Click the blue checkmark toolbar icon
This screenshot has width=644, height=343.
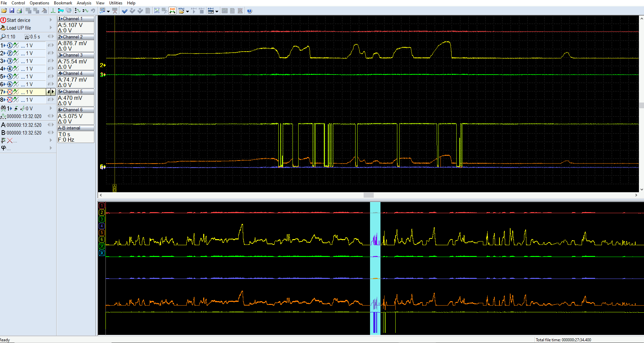124,11
